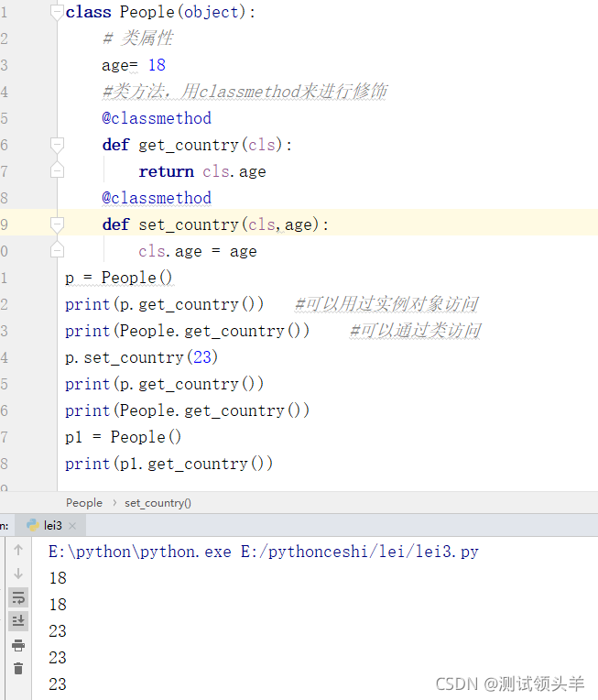598x700 pixels.
Task: Toggle Soft-Wrap in the run console
Action: tap(17, 597)
